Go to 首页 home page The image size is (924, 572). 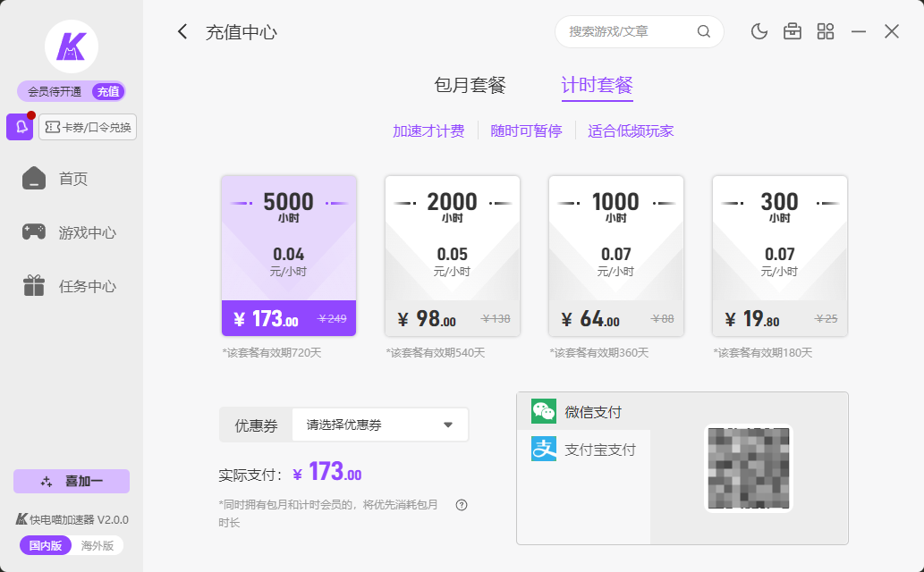73,179
